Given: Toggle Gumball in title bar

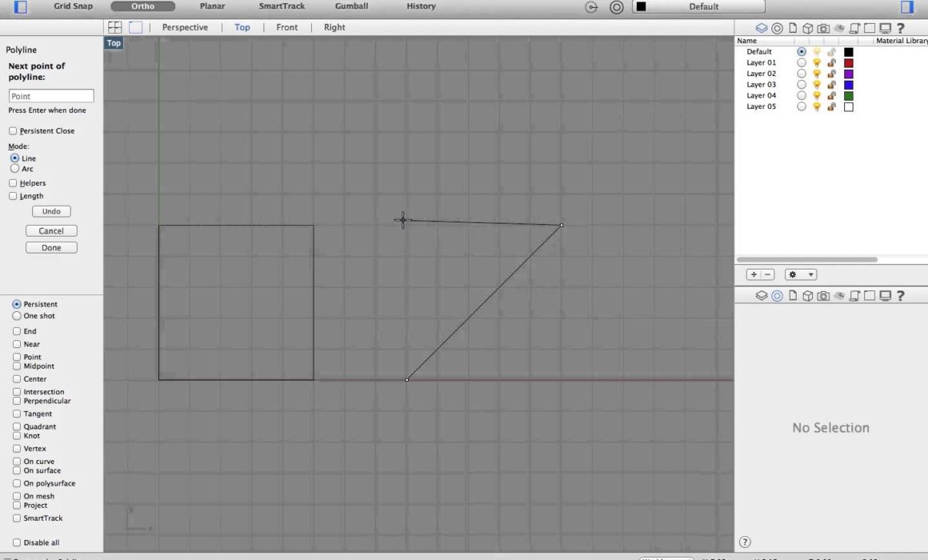Looking at the screenshot, I should point(351,6).
